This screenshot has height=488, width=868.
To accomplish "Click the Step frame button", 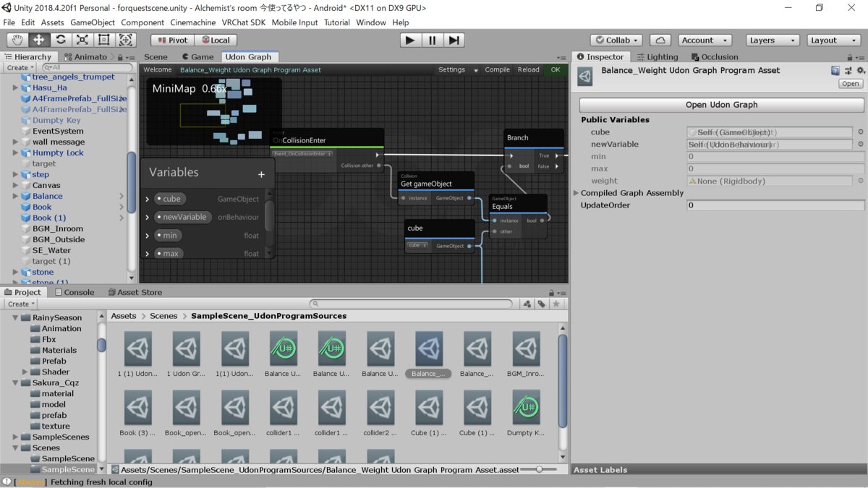I will (x=454, y=40).
